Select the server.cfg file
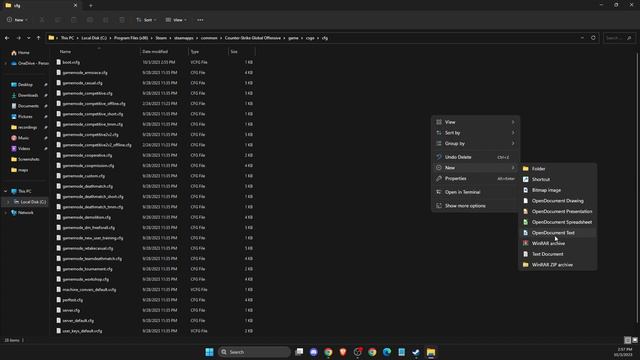 point(71,310)
